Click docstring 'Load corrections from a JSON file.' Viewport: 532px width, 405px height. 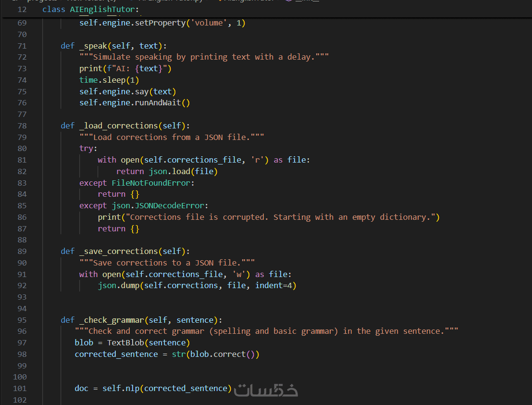pos(172,137)
